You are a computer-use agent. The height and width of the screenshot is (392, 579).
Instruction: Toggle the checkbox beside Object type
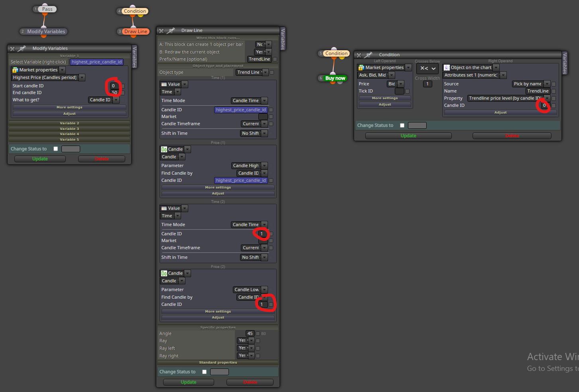(272, 73)
